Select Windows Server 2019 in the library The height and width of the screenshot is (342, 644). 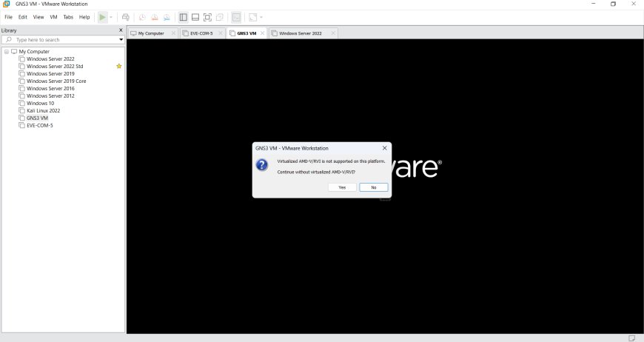[50, 74]
